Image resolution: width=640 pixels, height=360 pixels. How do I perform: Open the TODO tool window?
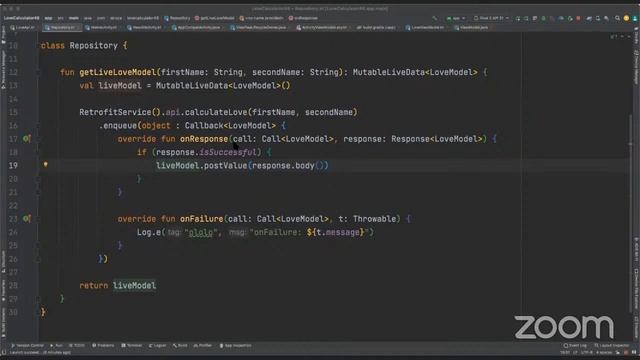click(x=77, y=345)
